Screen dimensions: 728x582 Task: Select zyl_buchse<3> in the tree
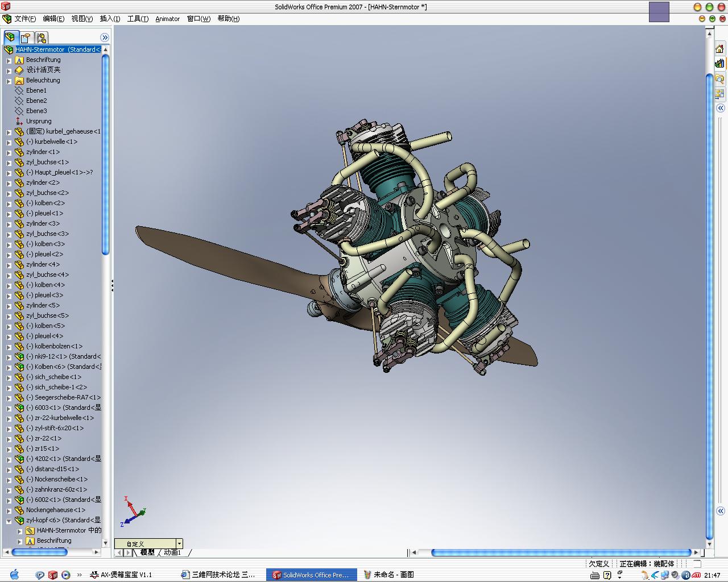[x=47, y=234]
